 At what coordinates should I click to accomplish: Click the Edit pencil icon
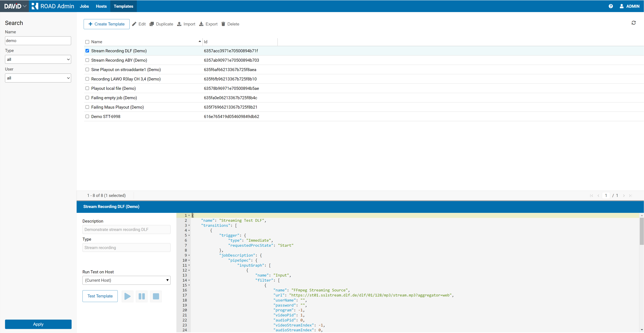coord(134,24)
